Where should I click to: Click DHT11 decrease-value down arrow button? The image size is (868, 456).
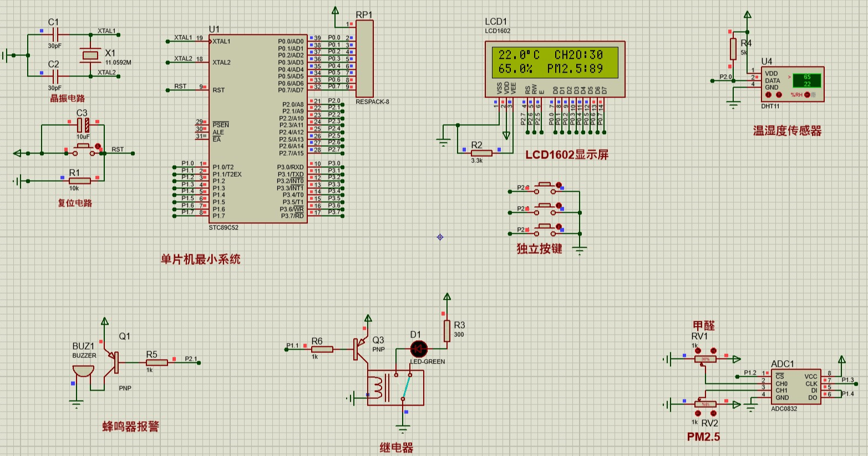point(769,95)
